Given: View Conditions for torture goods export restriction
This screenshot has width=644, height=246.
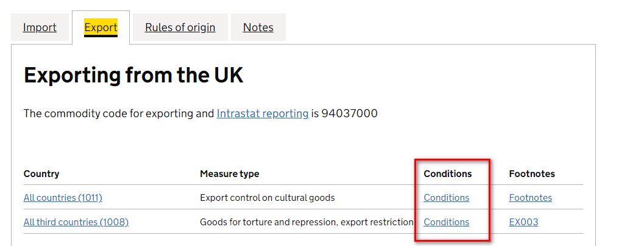Looking at the screenshot, I should point(447,222).
